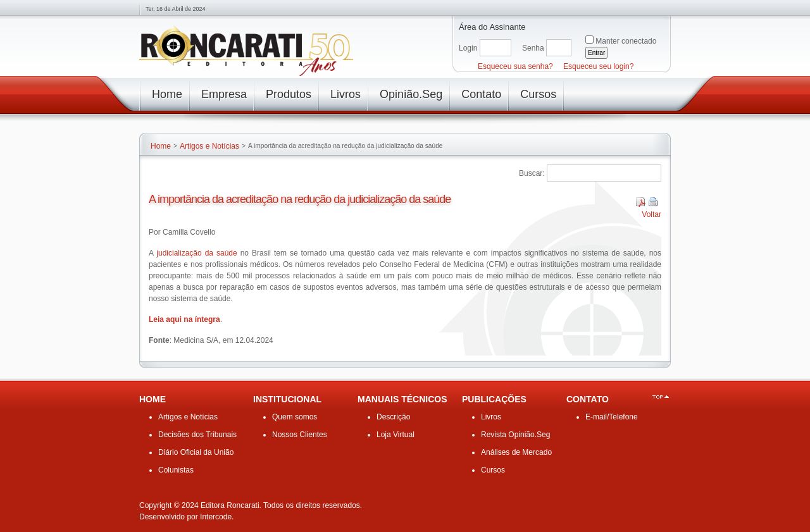Toggle the Manter conectado checkbox
Screen dimensions: 810x532
pyautogui.click(x=589, y=40)
